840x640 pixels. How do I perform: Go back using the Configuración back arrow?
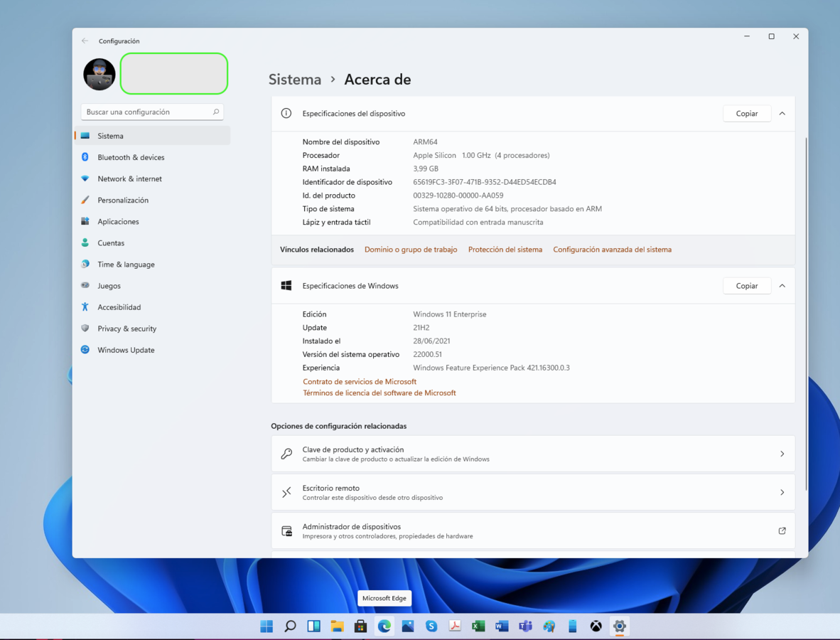click(85, 41)
